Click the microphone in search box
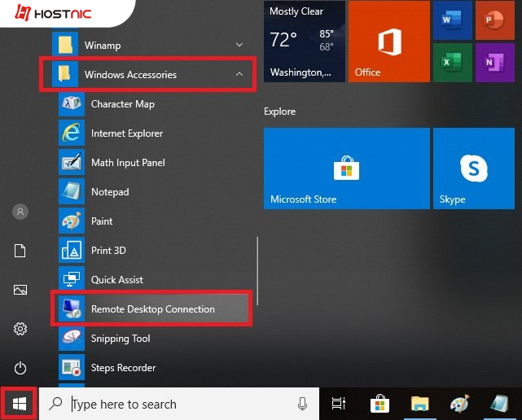This screenshot has width=522, height=420. coord(302,404)
